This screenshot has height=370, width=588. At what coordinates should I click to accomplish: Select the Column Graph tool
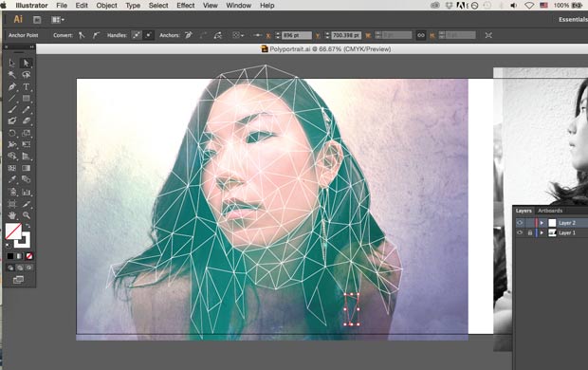tap(26, 193)
